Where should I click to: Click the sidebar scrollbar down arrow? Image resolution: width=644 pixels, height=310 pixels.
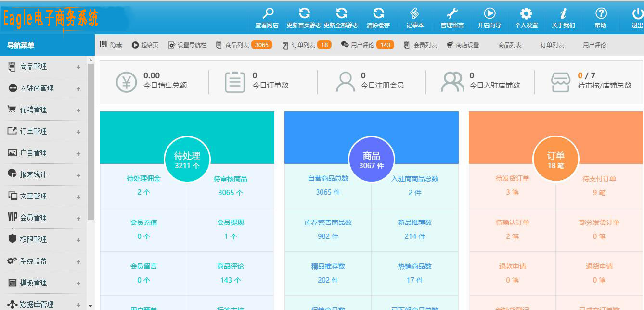(x=90, y=306)
